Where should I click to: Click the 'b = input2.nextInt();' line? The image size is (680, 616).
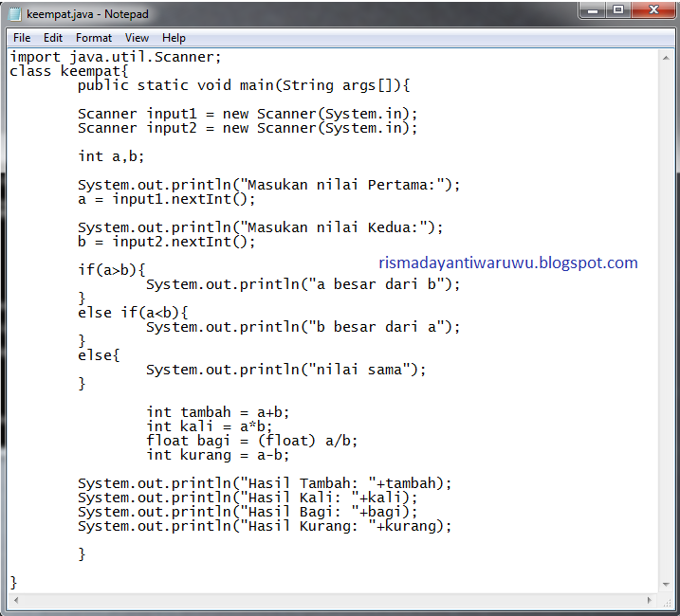click(167, 242)
